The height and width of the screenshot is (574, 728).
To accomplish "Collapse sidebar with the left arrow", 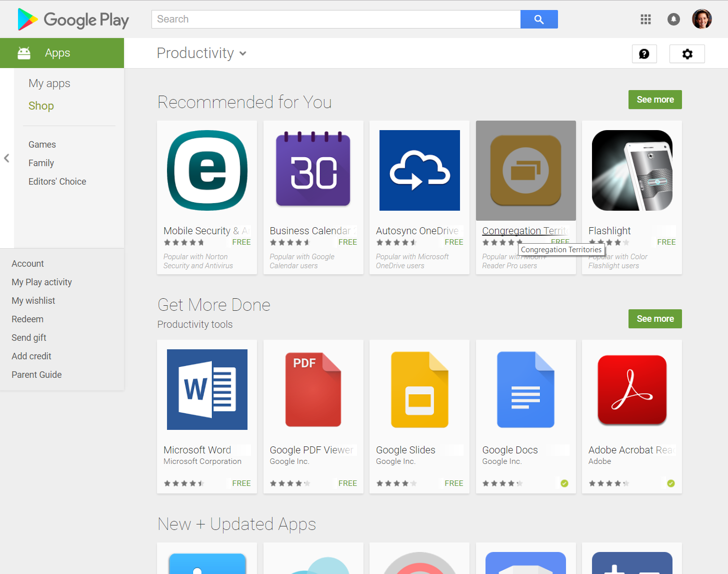I will click(6, 158).
